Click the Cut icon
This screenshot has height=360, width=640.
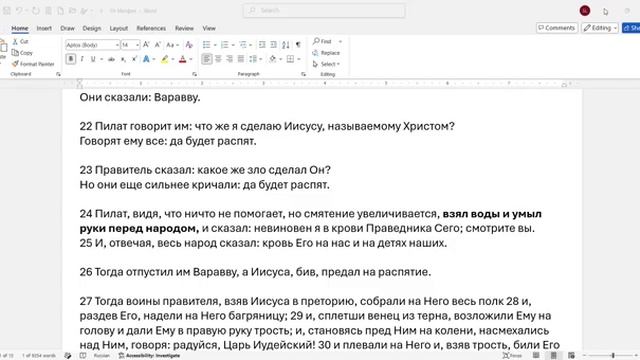click(20, 42)
